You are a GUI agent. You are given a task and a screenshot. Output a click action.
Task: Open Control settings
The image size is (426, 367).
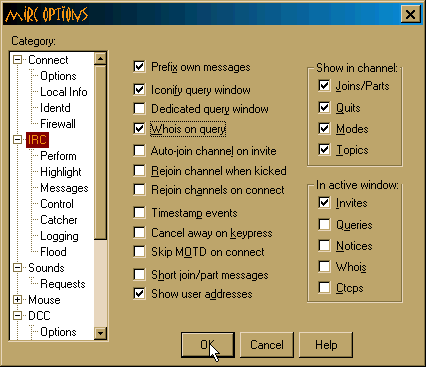pos(57,204)
